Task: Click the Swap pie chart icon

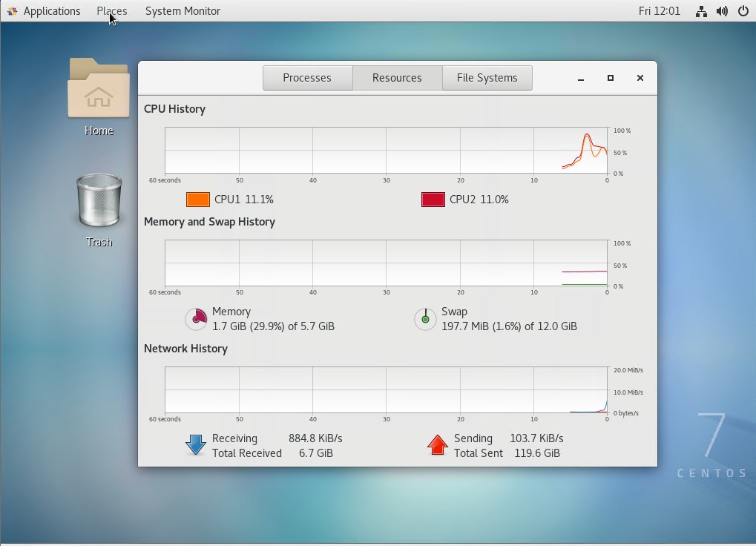Action: [x=425, y=319]
